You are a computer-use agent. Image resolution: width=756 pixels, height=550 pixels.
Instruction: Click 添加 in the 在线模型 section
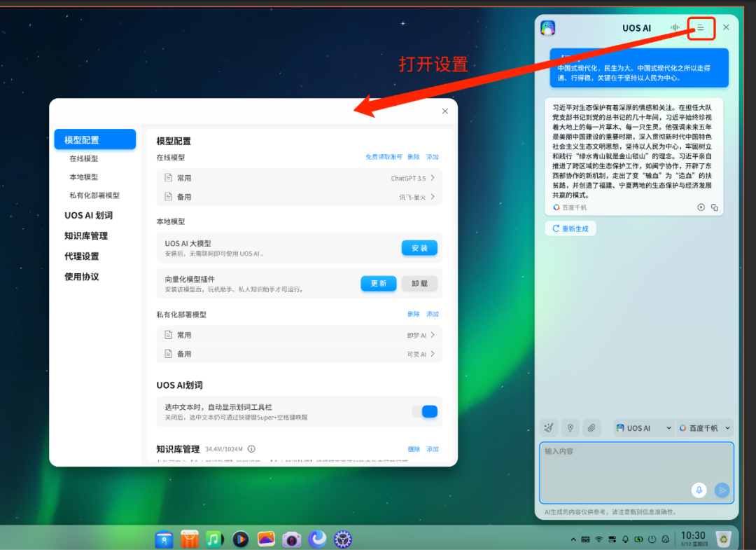(x=433, y=157)
